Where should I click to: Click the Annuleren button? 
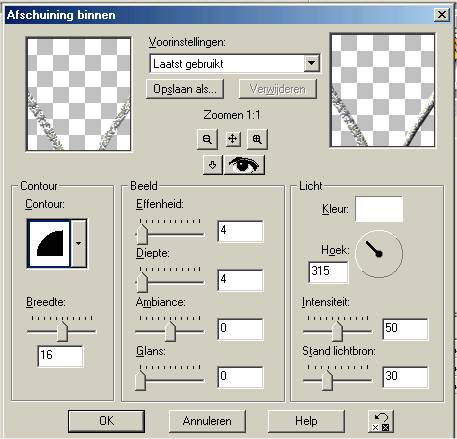click(207, 421)
